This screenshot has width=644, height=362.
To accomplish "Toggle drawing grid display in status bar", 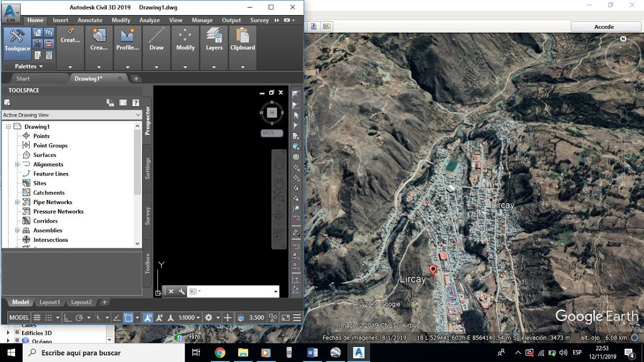I will [37, 318].
